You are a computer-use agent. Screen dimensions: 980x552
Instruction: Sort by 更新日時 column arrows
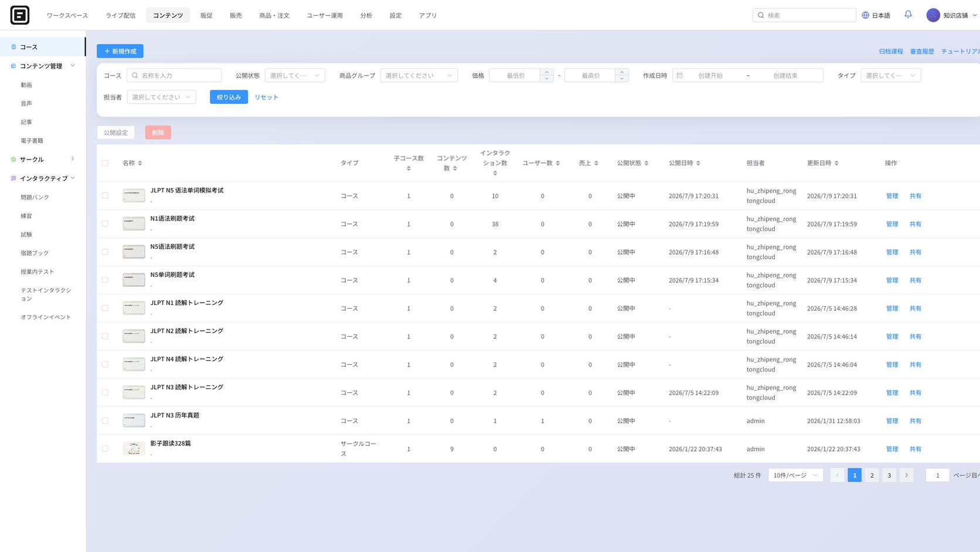click(836, 163)
